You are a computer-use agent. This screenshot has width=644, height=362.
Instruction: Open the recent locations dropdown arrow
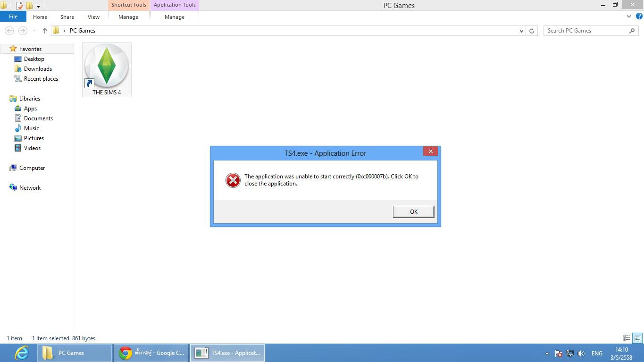(34, 31)
